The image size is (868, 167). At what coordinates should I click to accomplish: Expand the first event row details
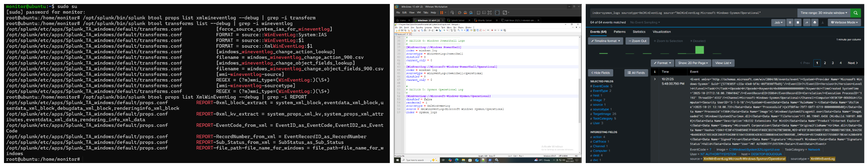click(x=655, y=79)
